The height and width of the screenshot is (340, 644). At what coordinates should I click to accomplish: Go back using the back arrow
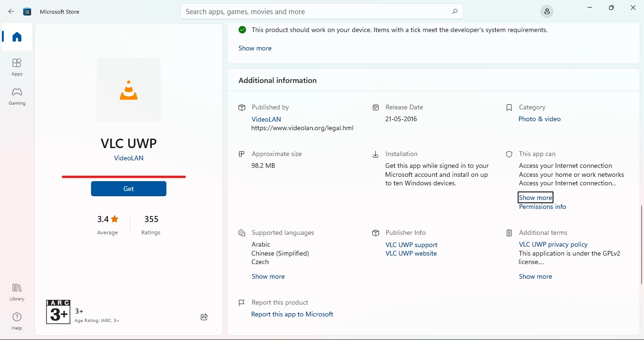(x=11, y=11)
